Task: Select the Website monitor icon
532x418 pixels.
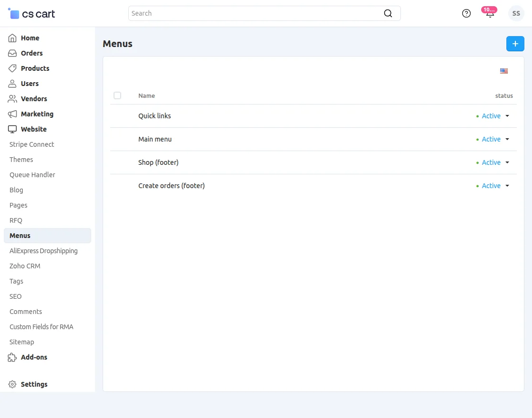Action: [x=12, y=129]
